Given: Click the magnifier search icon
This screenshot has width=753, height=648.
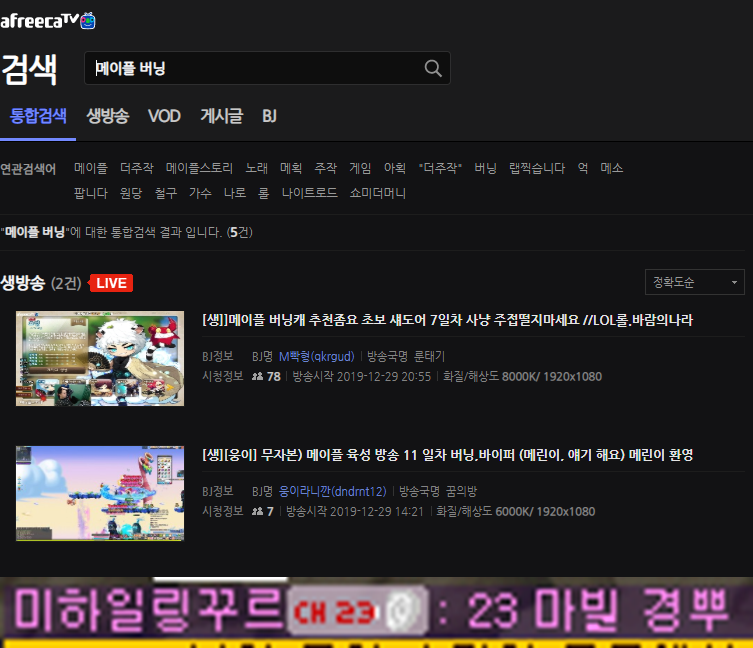Looking at the screenshot, I should click(433, 68).
